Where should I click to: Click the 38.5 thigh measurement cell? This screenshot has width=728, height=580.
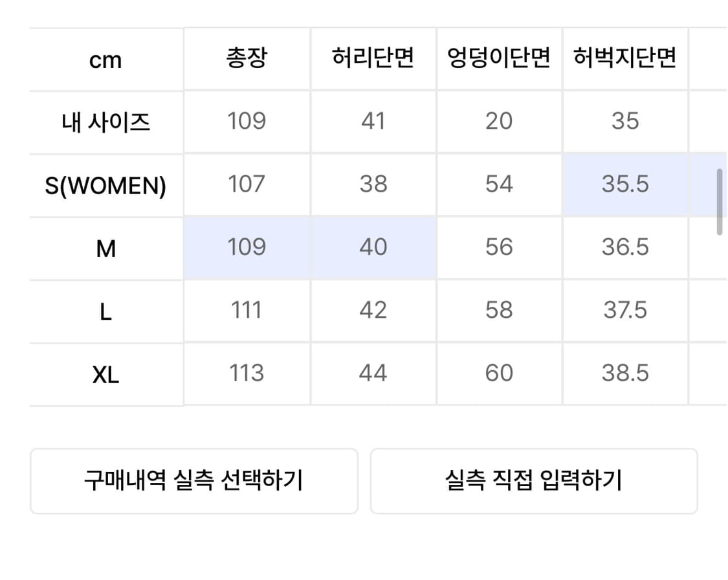point(625,372)
